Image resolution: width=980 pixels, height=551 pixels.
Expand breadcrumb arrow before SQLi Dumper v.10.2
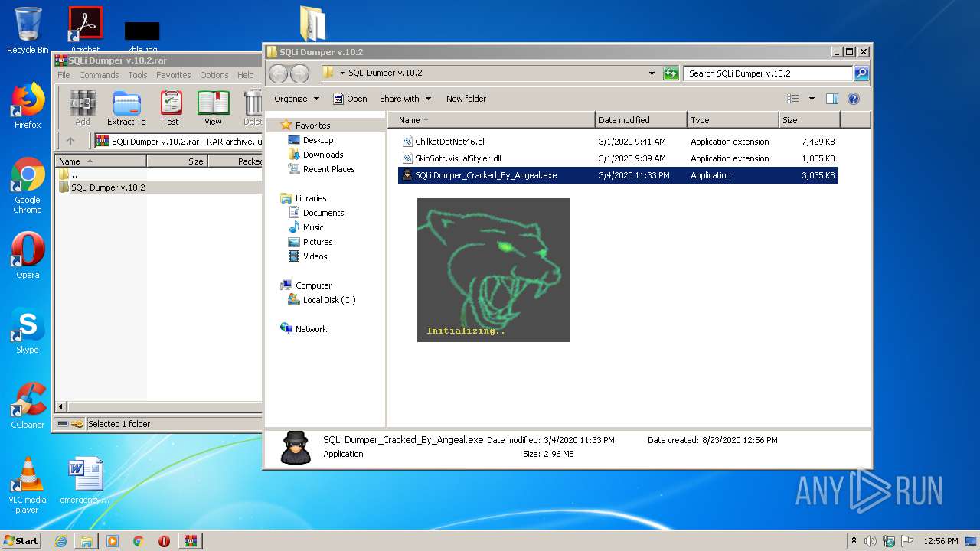tap(342, 73)
